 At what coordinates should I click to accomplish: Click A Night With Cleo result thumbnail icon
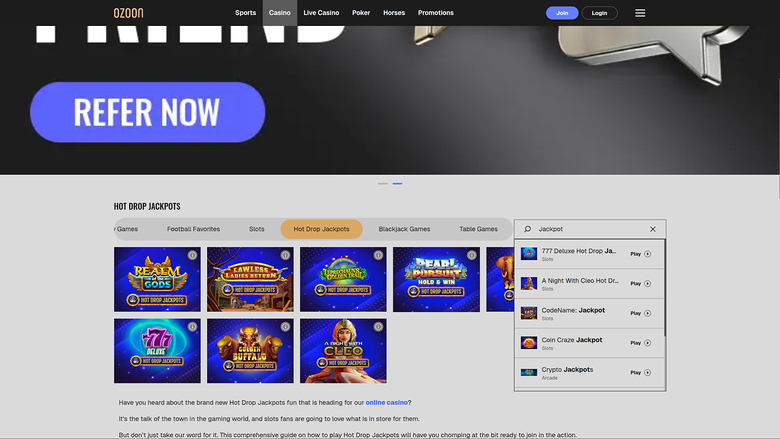[x=529, y=283]
